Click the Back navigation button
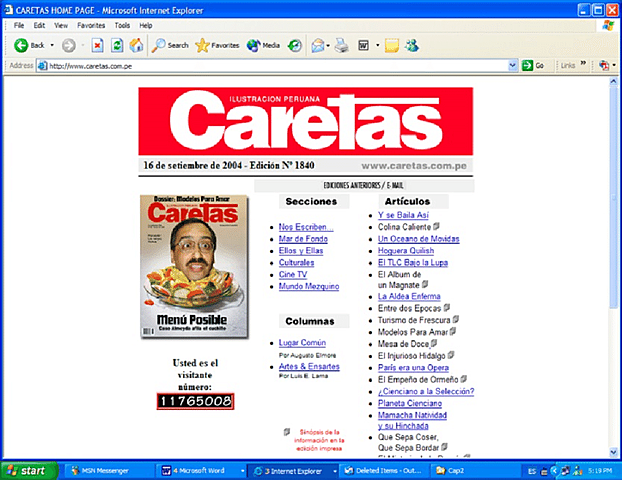 click(29, 46)
